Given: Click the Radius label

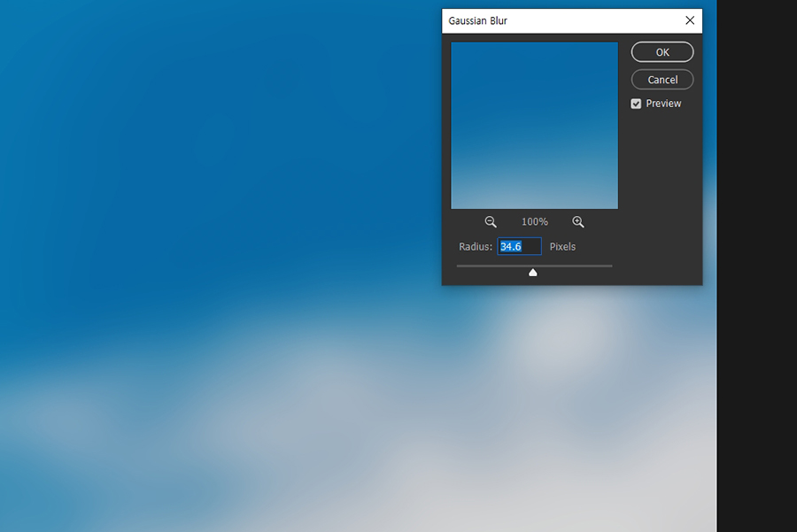Looking at the screenshot, I should (x=476, y=246).
